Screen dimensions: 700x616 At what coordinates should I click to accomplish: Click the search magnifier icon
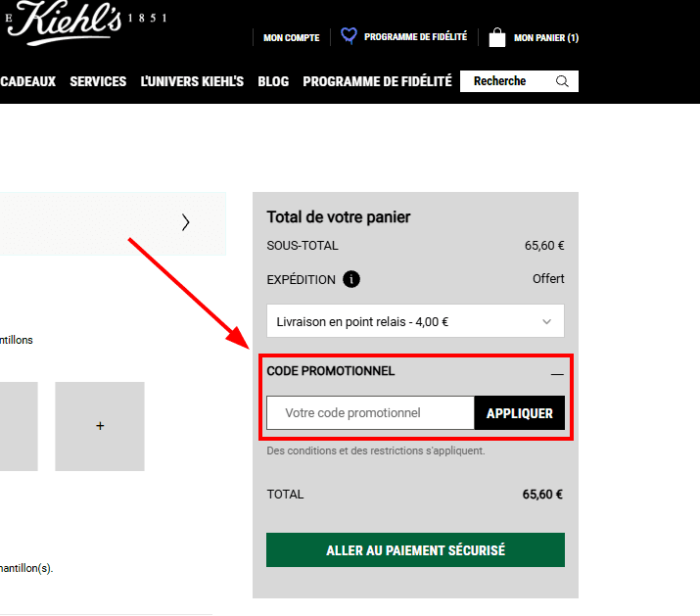[562, 81]
